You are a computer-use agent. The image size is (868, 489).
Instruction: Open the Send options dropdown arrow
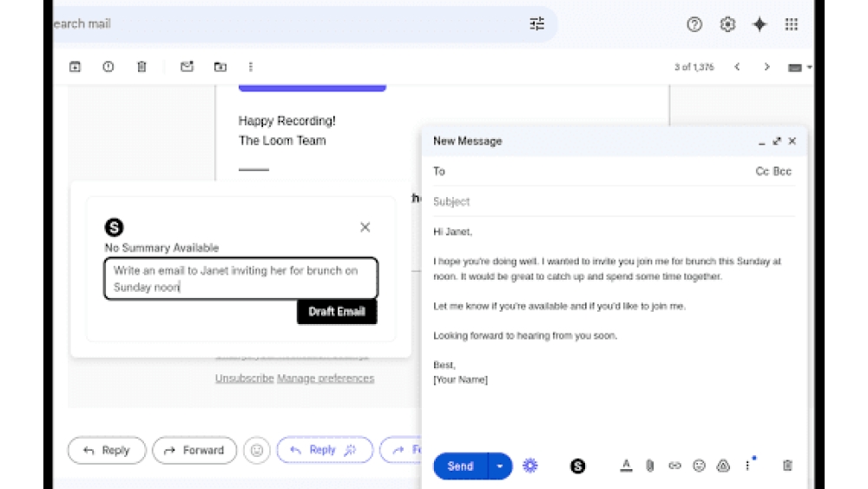[500, 466]
